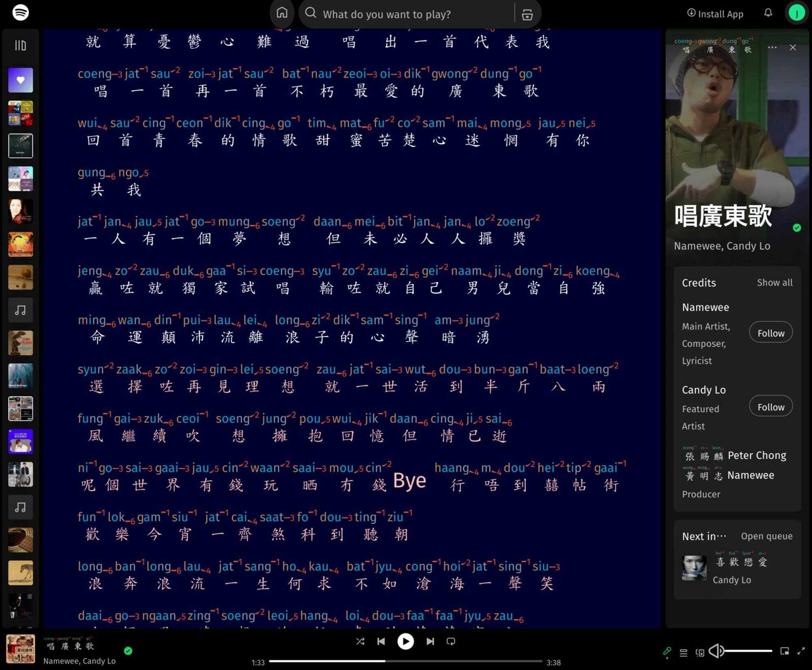The height and width of the screenshot is (670, 812).
Task: Open the album cover in the now playing bar
Action: [x=21, y=649]
